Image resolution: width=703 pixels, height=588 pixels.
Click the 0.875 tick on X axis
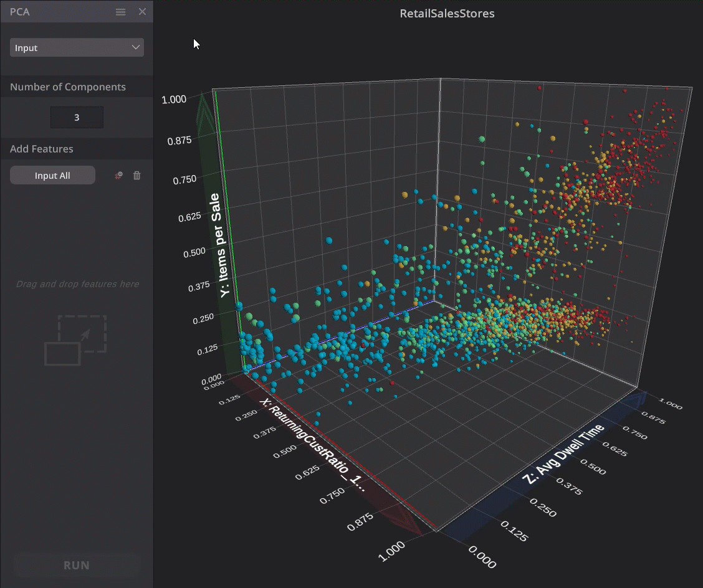click(360, 522)
